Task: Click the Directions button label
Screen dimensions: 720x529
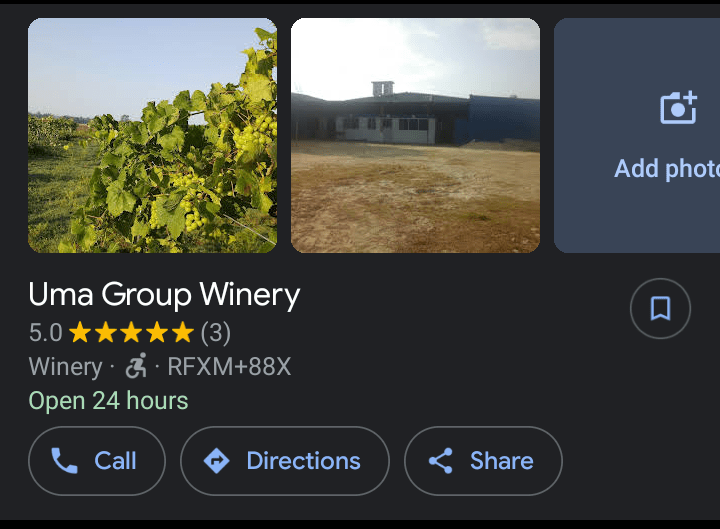Action: [x=304, y=461]
